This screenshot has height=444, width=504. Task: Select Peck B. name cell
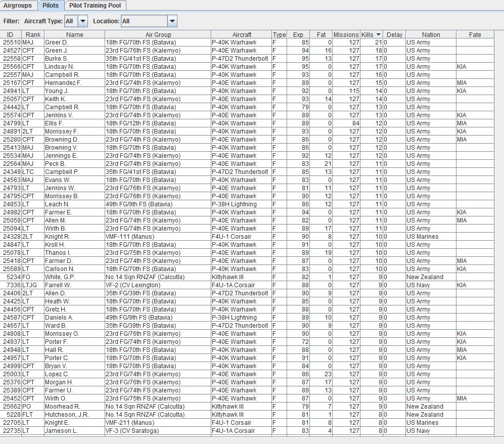pyautogui.click(x=75, y=164)
